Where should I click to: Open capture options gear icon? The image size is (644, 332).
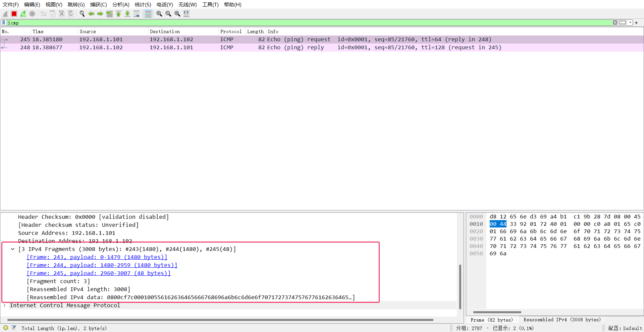pyautogui.click(x=32, y=14)
